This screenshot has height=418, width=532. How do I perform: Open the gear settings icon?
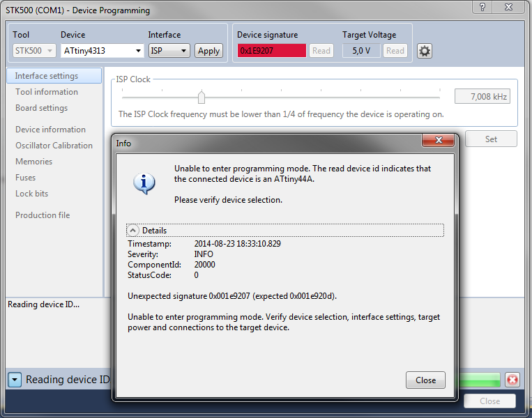[424, 51]
